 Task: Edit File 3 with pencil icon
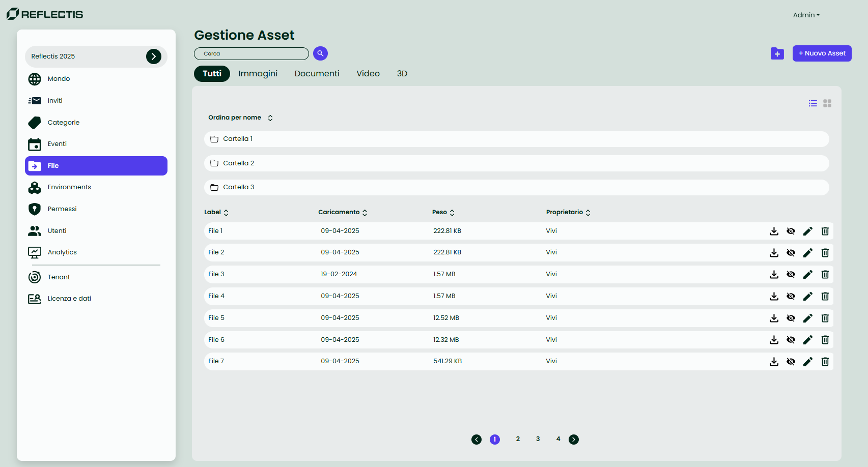pos(808,275)
